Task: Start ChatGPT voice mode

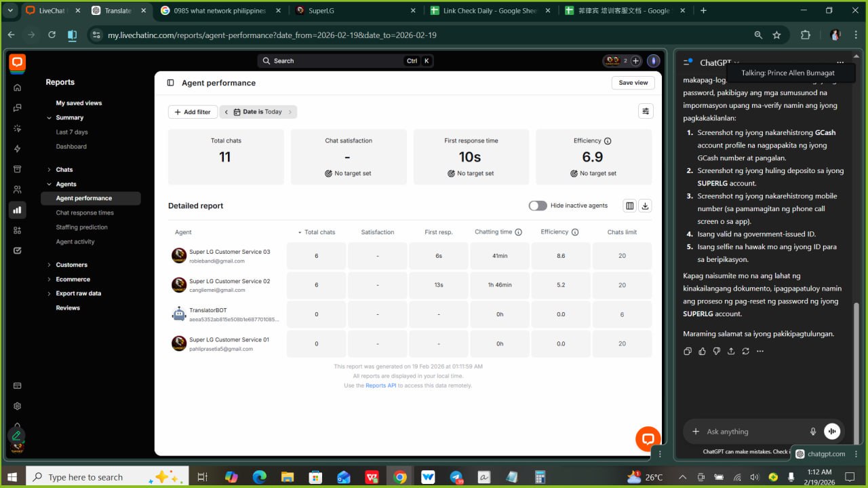Action: pyautogui.click(x=832, y=432)
